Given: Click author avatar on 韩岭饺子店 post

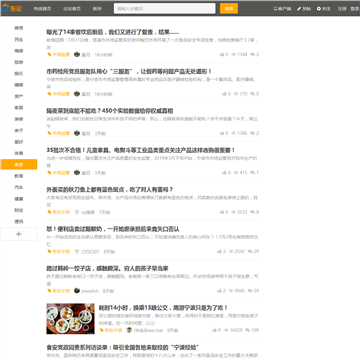Looking at the screenshot, I should tap(77, 291).
